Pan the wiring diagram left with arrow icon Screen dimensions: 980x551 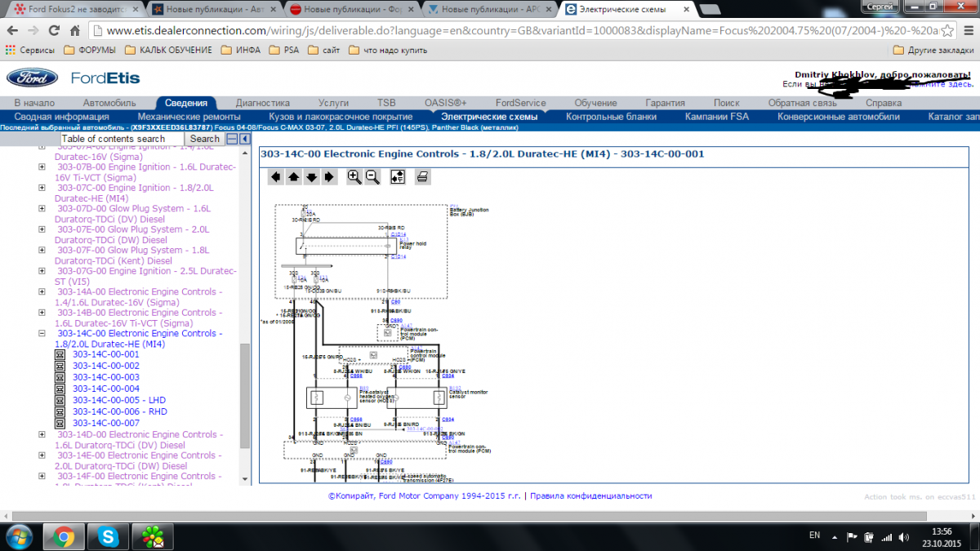pyautogui.click(x=276, y=177)
